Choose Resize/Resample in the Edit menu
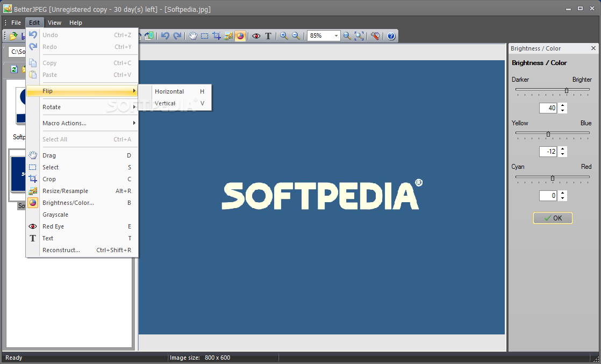The image size is (601, 364). (82, 191)
